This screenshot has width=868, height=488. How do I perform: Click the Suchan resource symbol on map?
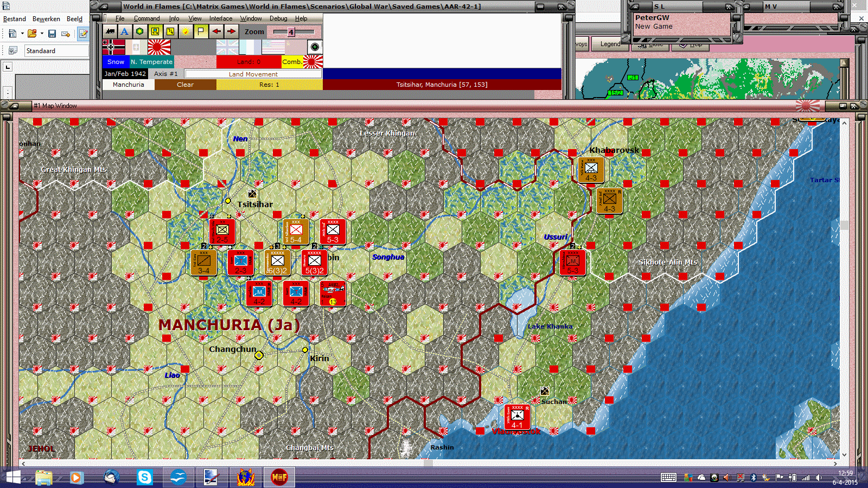(x=545, y=391)
